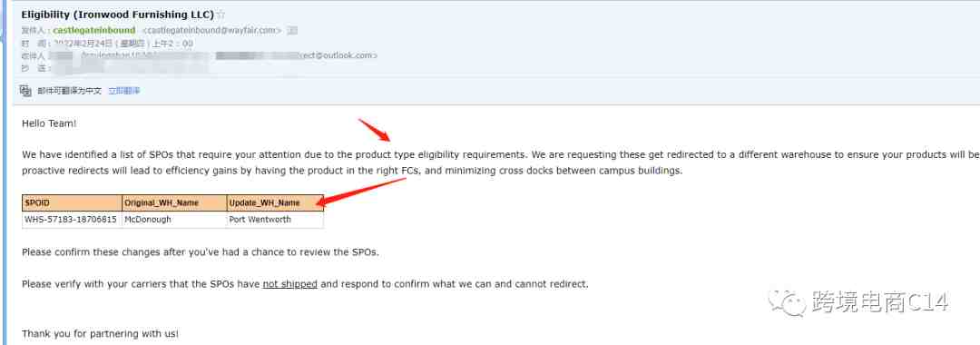Viewport: 980px width, 345px height.
Task: Click the translation icon in the translate bar
Action: click(x=25, y=91)
